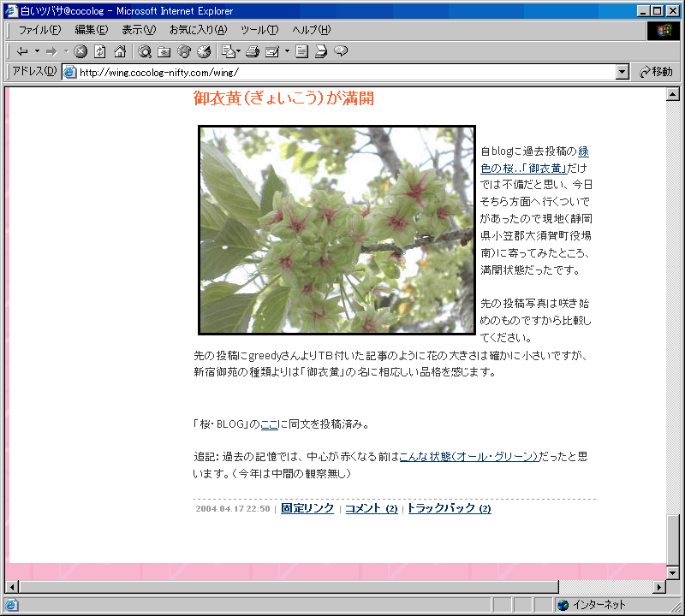685x616 pixels.
Task: Minimize the Internet Explorer window
Action: [x=643, y=11]
